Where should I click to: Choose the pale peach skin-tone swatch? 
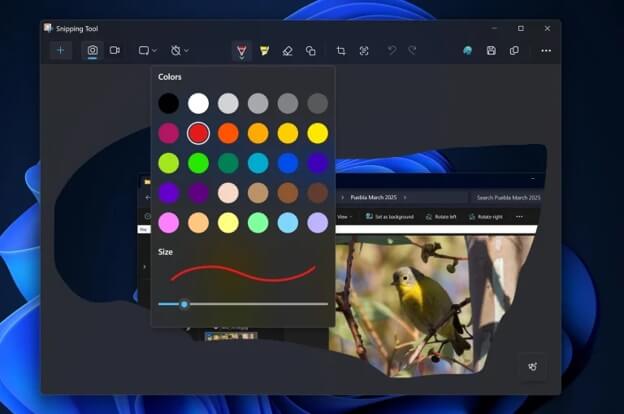point(228,193)
